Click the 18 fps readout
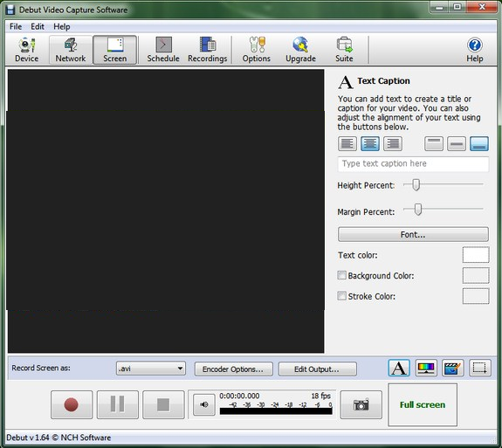This screenshot has width=502, height=448. (x=320, y=396)
